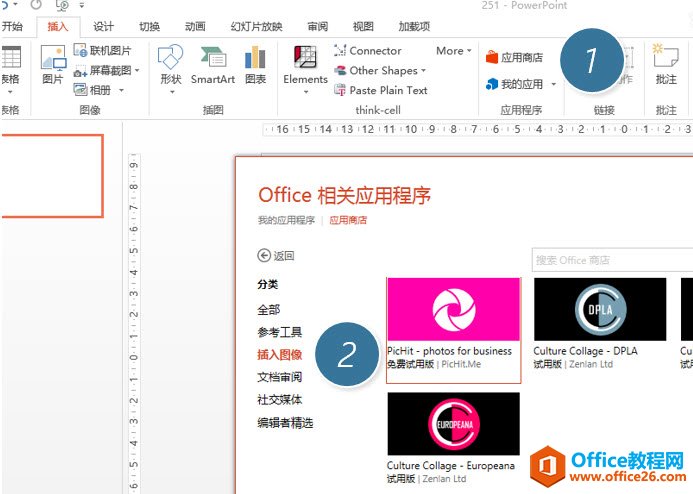Select the 编辑者精选 category
Image resolution: width=693 pixels, height=494 pixels.
pos(286,422)
